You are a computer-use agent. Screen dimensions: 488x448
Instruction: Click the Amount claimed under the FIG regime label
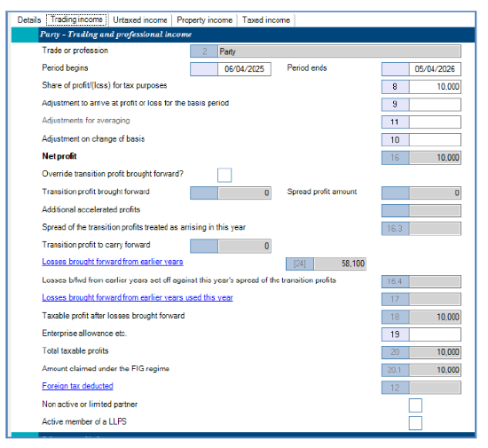click(x=106, y=369)
